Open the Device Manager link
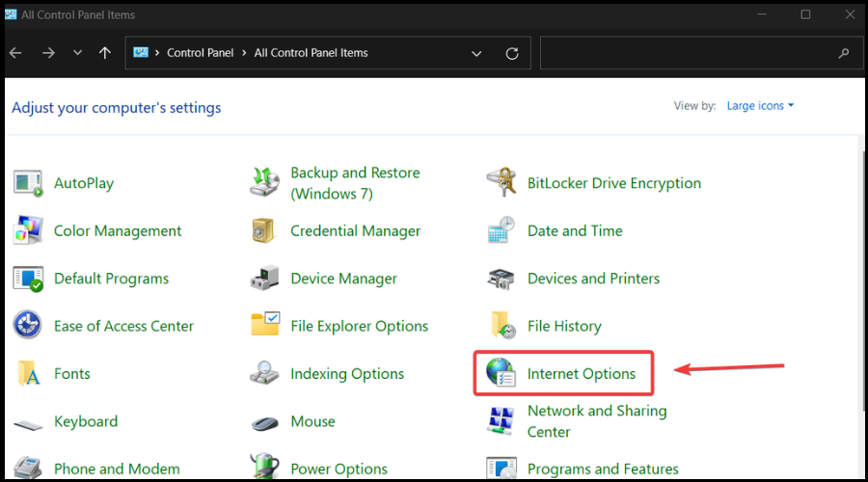 pyautogui.click(x=343, y=279)
